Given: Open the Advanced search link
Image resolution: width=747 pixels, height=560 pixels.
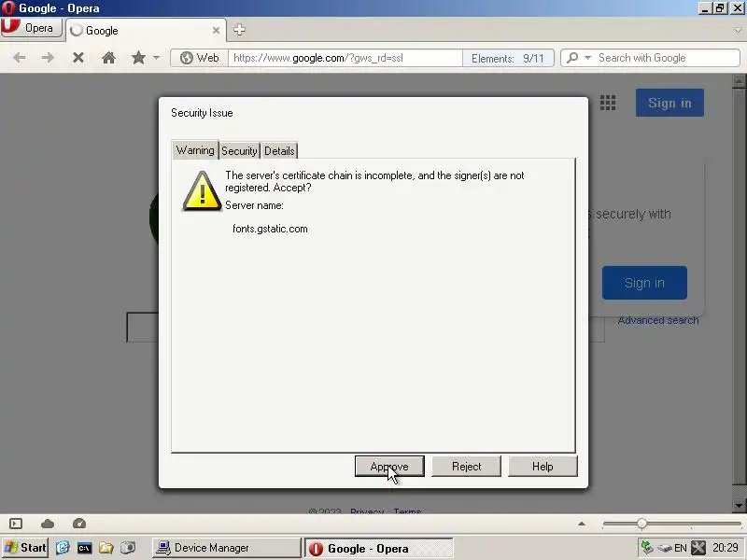Looking at the screenshot, I should pyautogui.click(x=658, y=320).
